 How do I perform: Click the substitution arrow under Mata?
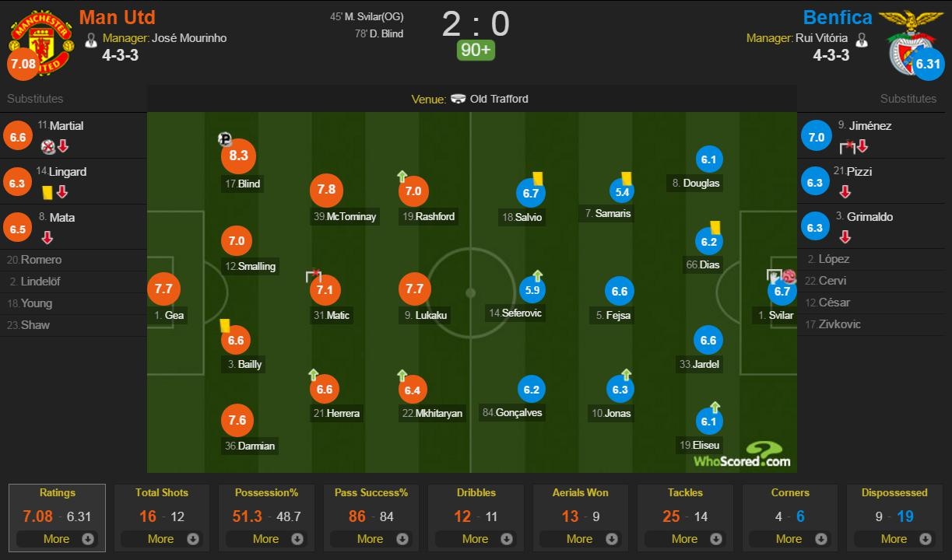tap(47, 237)
